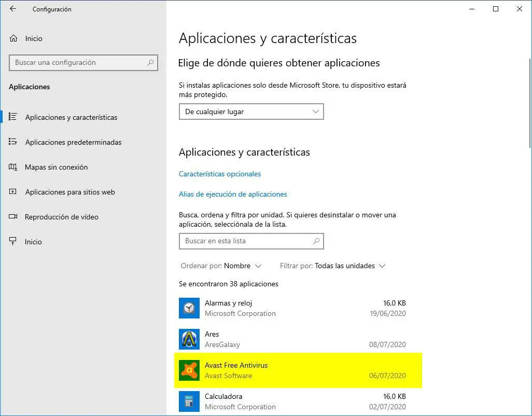This screenshot has width=532, height=416.
Task: Open Características opcionales link
Action: point(220,174)
